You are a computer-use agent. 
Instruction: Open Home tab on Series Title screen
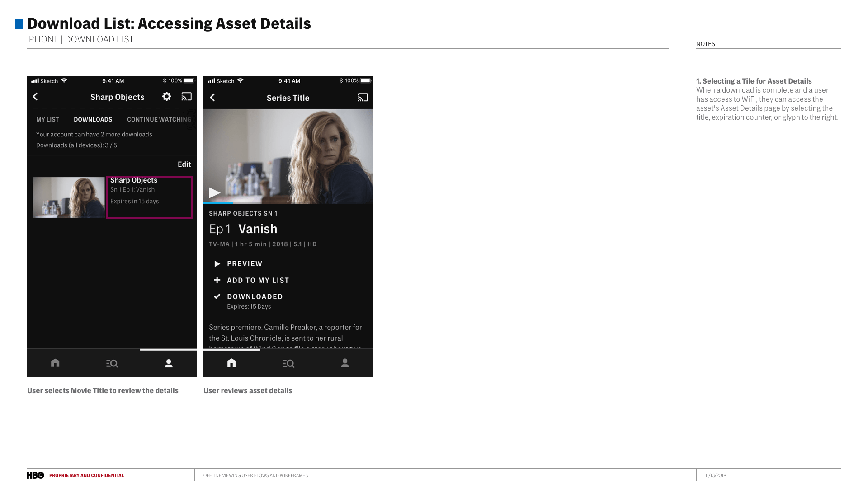[x=231, y=363]
